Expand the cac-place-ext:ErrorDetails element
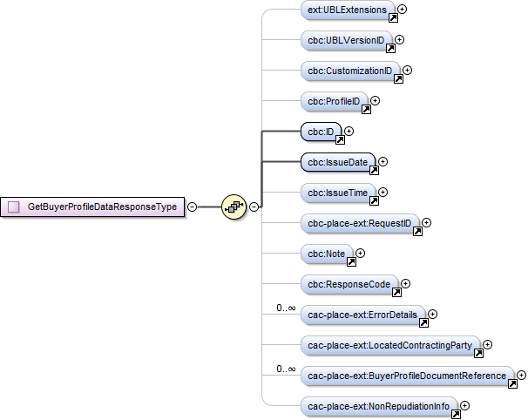Viewport: 528px width, 420px height. 432,314
